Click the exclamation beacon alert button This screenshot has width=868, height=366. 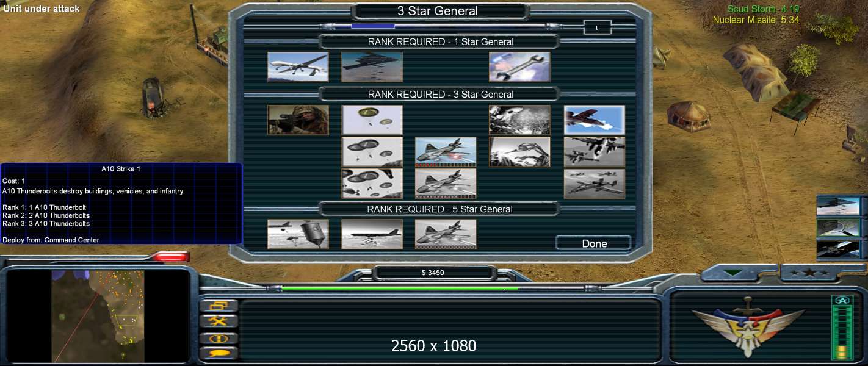pos(219,338)
